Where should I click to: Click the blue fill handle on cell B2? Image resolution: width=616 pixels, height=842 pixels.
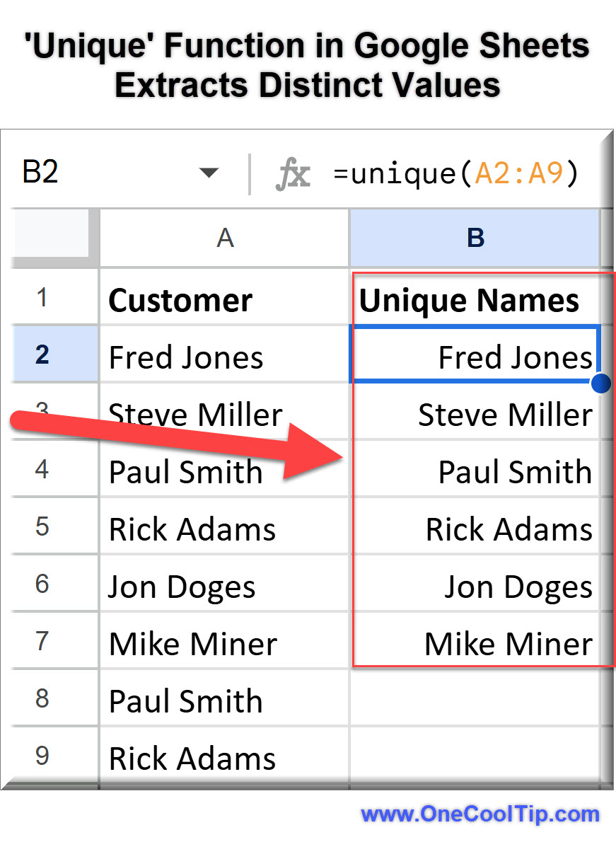(599, 383)
